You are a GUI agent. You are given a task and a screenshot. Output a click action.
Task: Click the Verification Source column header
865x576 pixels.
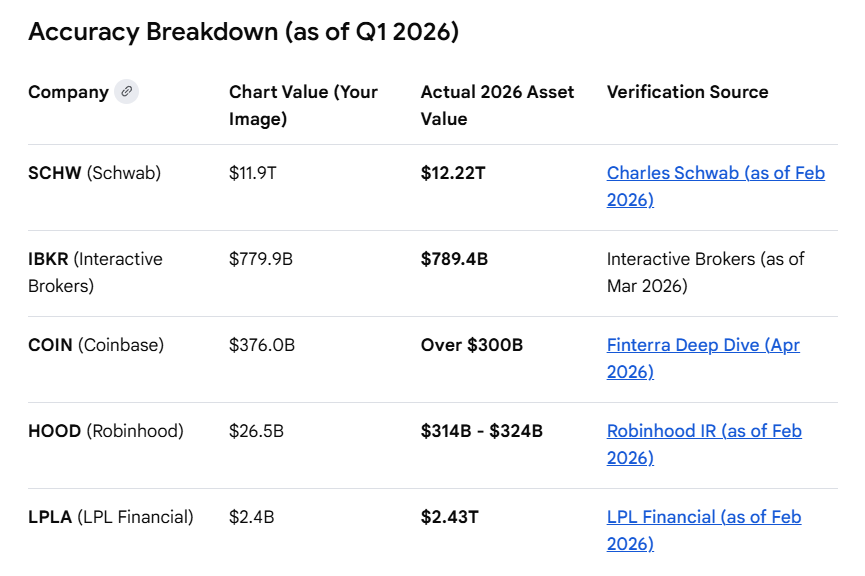(687, 92)
